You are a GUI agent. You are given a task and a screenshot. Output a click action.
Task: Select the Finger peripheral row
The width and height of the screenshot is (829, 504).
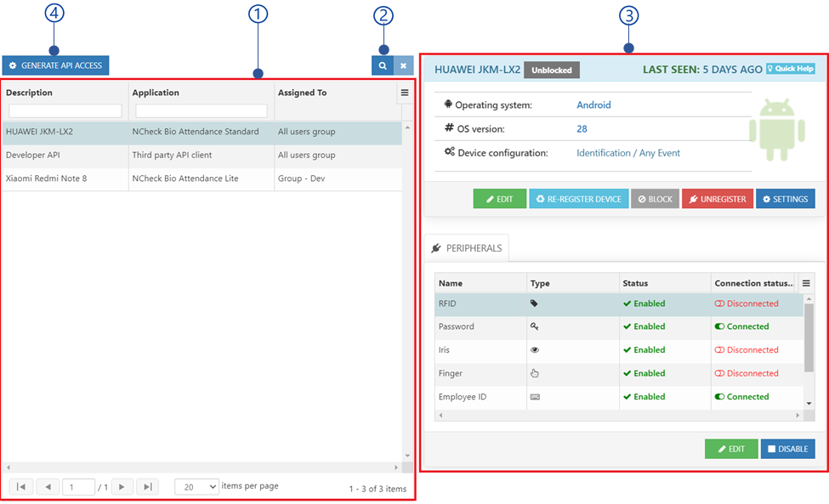(619, 373)
